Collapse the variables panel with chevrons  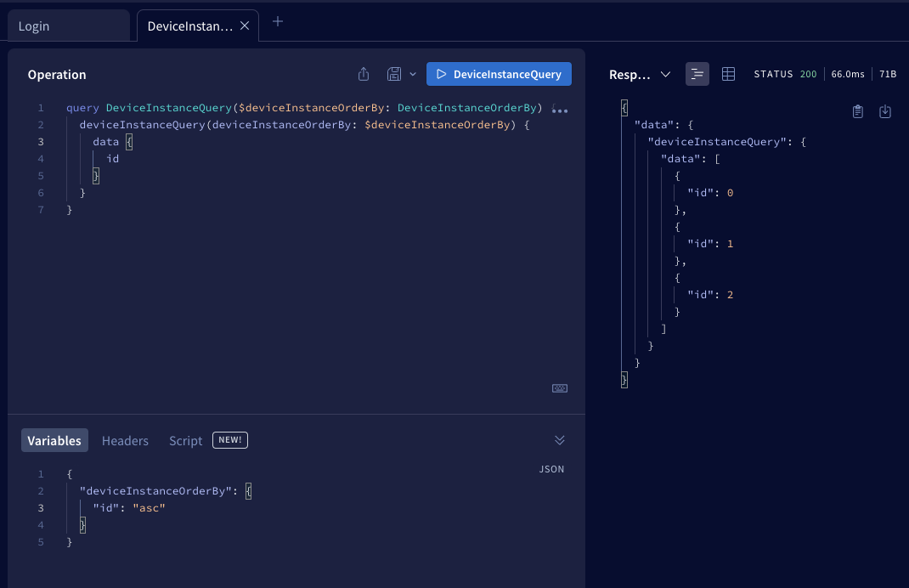(559, 440)
